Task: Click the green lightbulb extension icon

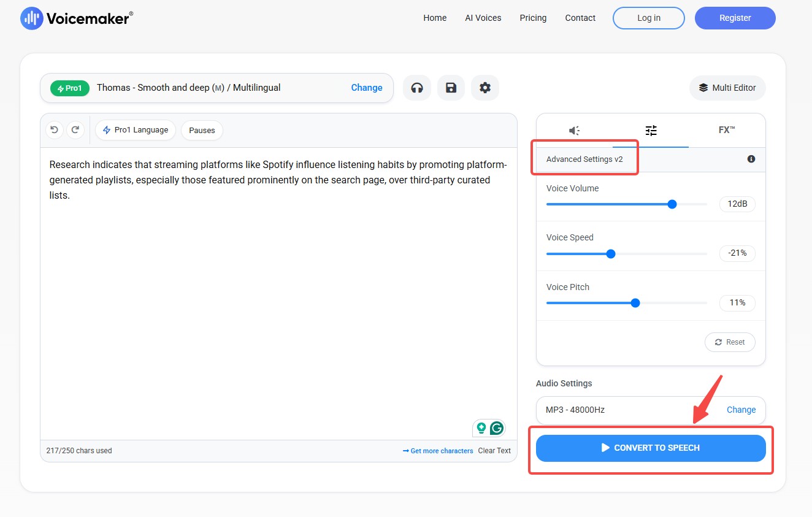Action: point(481,428)
